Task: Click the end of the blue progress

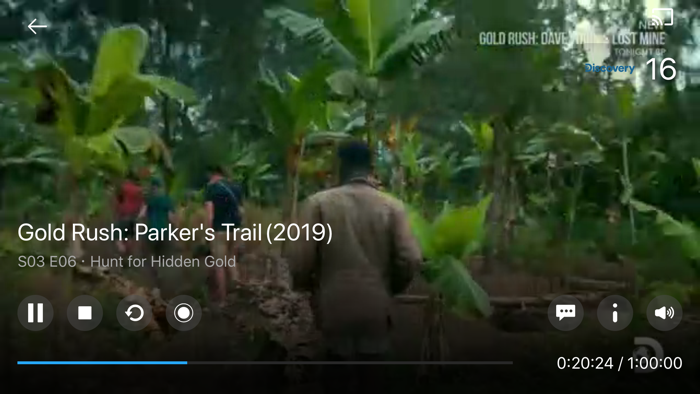Action: tap(187, 363)
